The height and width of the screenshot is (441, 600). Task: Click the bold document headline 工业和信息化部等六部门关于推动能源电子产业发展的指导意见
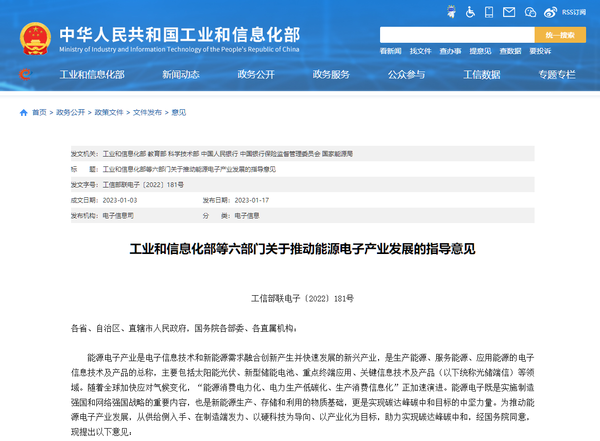click(302, 249)
